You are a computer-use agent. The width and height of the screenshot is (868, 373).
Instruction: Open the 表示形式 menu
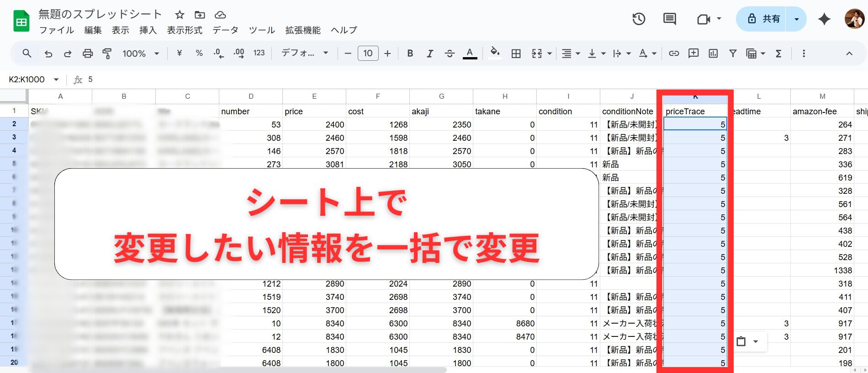(x=184, y=30)
